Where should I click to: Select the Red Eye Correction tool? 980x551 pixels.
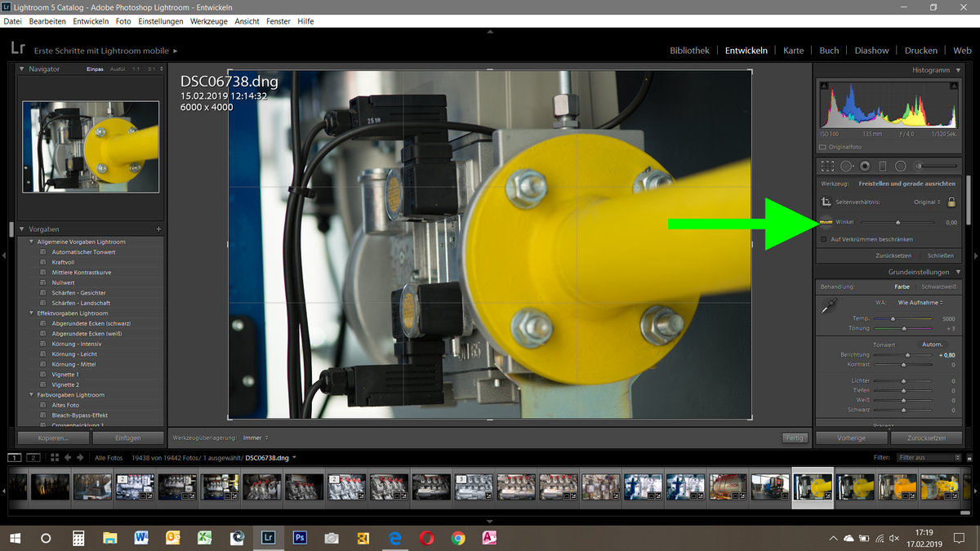[866, 166]
